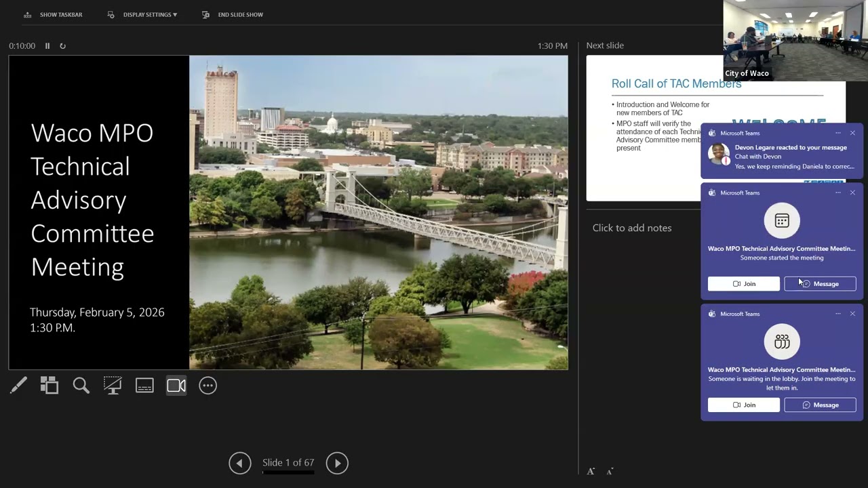Click the Devon Legare avatar picture
868x488 pixels.
pos(719,154)
